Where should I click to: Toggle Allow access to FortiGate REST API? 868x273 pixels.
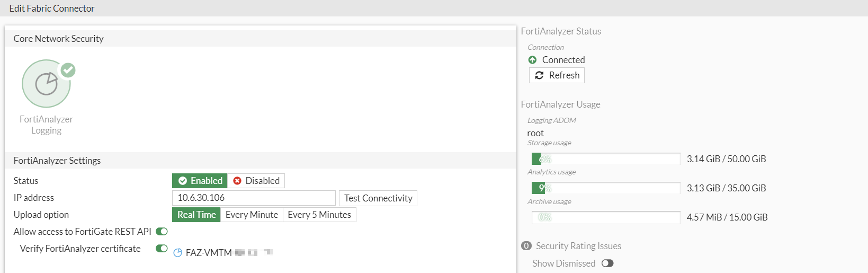tap(162, 232)
